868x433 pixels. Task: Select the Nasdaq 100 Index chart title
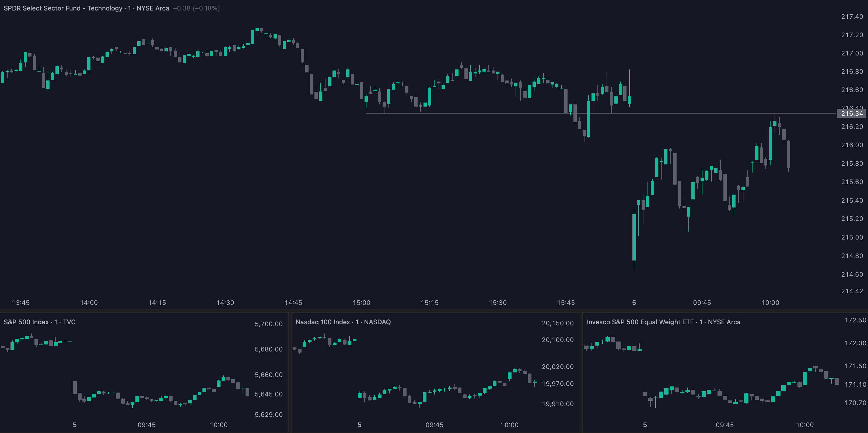(343, 322)
